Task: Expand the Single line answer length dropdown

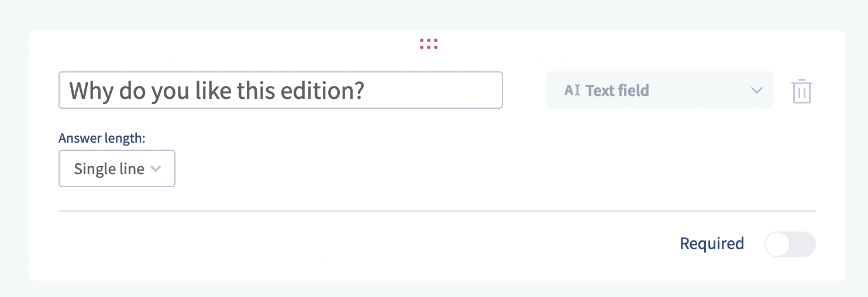Action: [117, 169]
